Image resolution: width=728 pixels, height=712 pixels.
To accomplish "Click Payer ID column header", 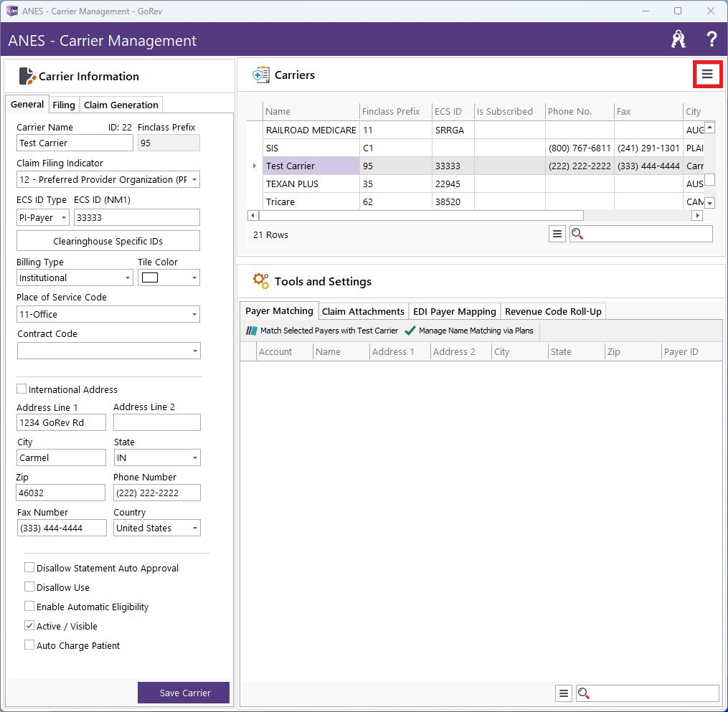I will 691,351.
